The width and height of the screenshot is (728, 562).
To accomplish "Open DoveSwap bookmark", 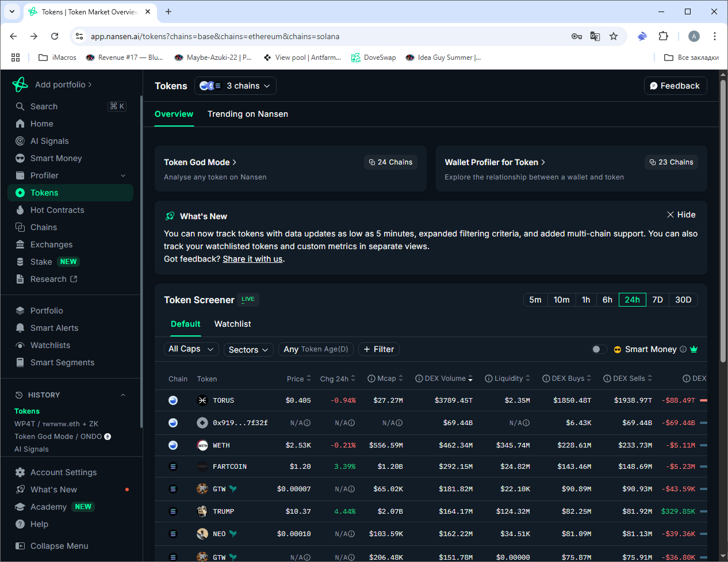I will coord(374,58).
